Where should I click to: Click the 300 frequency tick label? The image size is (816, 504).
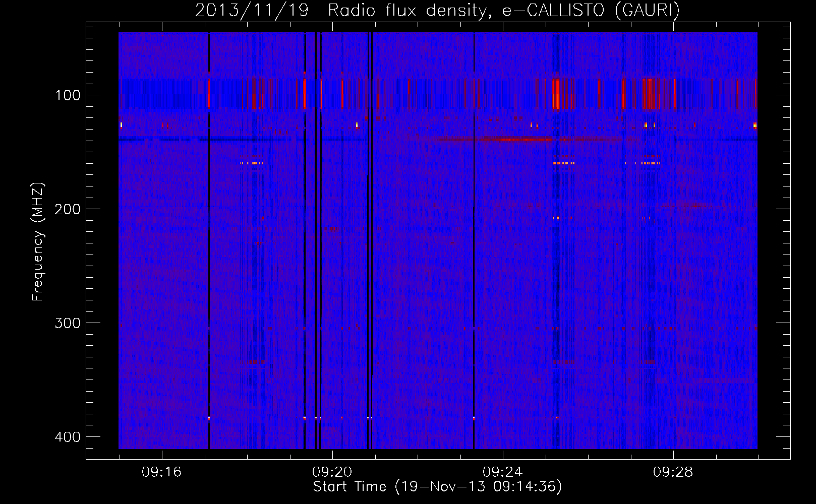[68, 323]
